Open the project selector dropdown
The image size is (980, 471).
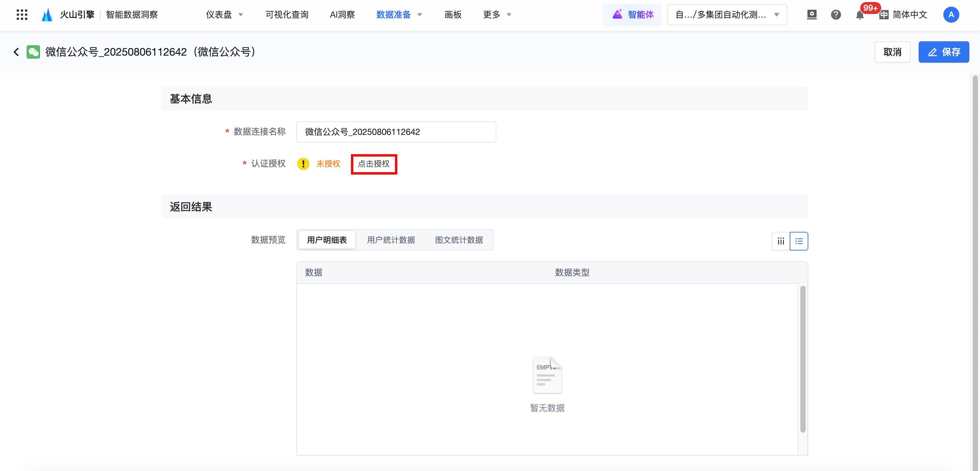[727, 14]
